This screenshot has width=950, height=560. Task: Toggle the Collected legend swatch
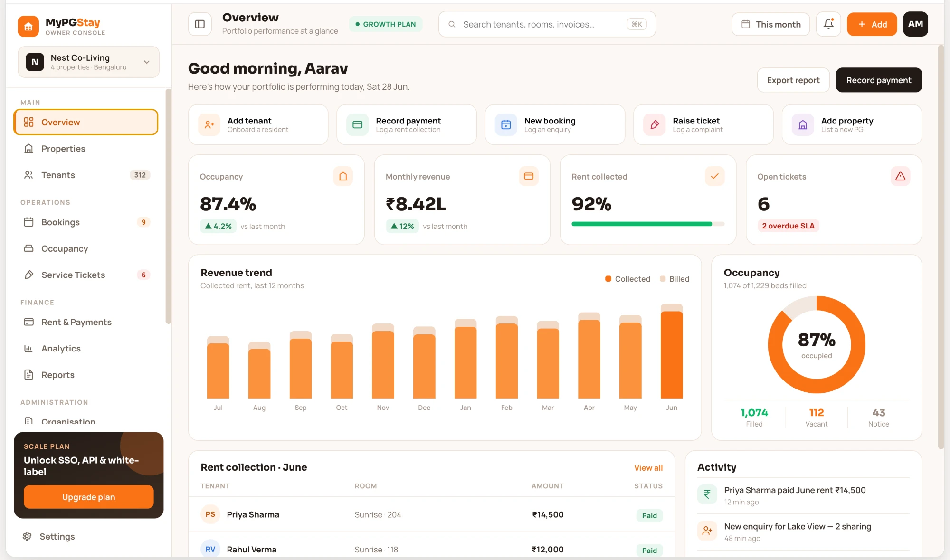608,279
